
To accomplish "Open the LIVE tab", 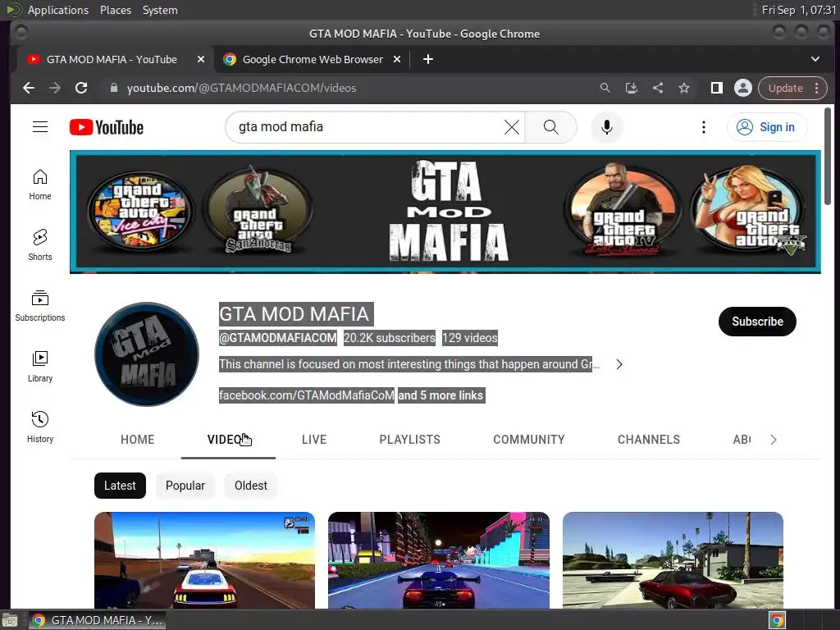I will click(x=314, y=440).
